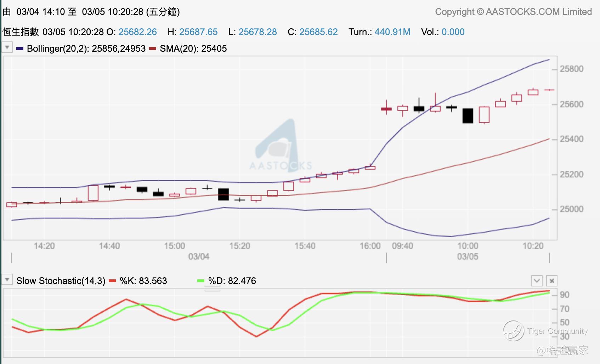Select the SMA(20): 25405 legend text
Screen dimensions: 600x364
coord(193,49)
